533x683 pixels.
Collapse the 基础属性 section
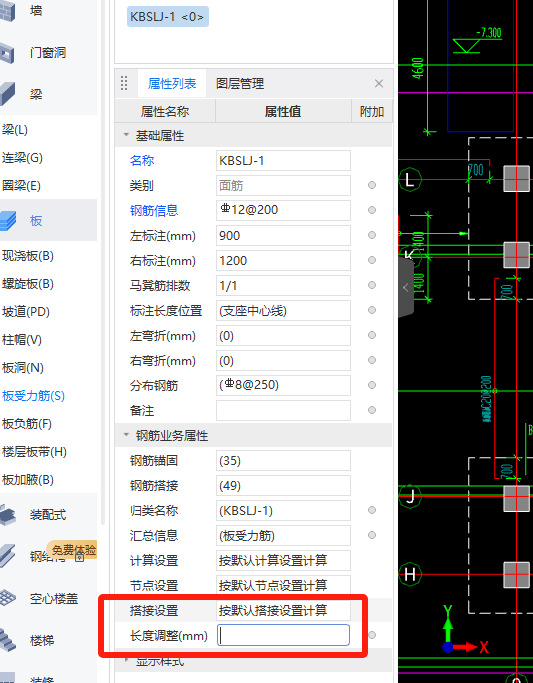click(x=126, y=135)
